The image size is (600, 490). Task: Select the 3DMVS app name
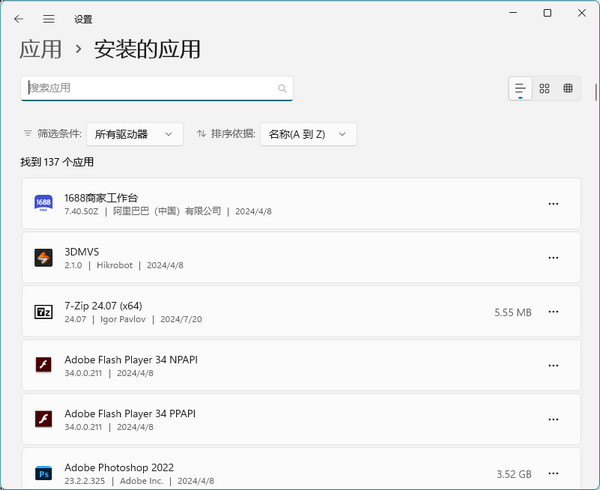82,252
